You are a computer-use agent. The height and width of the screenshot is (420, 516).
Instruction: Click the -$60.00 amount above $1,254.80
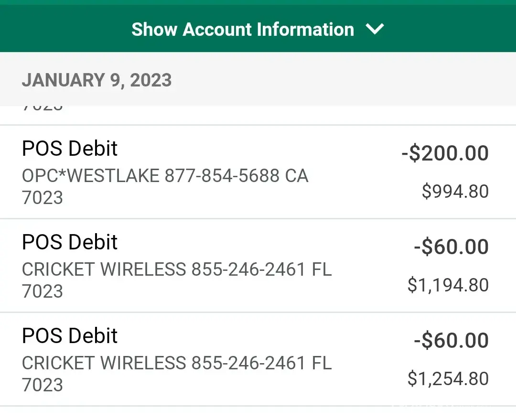(x=451, y=341)
